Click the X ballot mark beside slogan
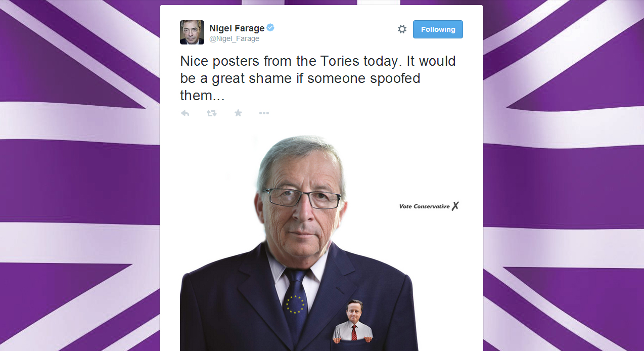This screenshot has height=351, width=644. pos(455,206)
